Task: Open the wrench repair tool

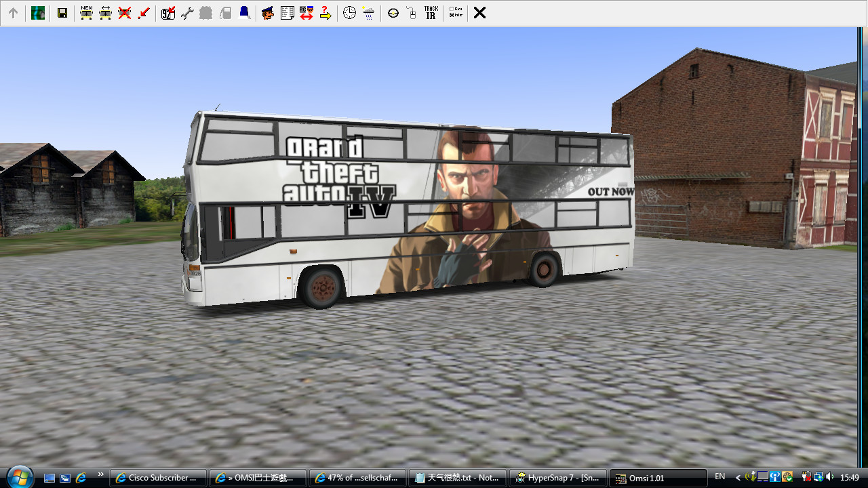Action: 187,13
